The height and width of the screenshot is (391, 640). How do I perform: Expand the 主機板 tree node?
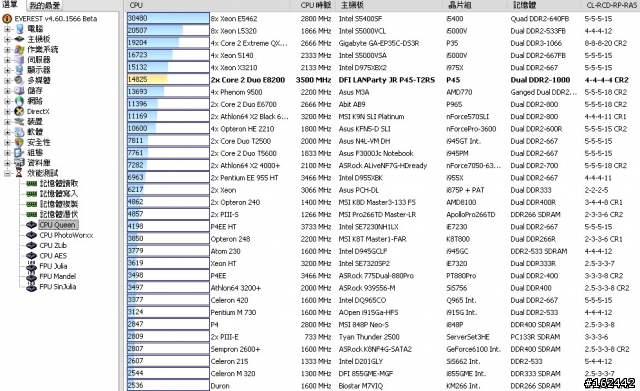(7, 39)
